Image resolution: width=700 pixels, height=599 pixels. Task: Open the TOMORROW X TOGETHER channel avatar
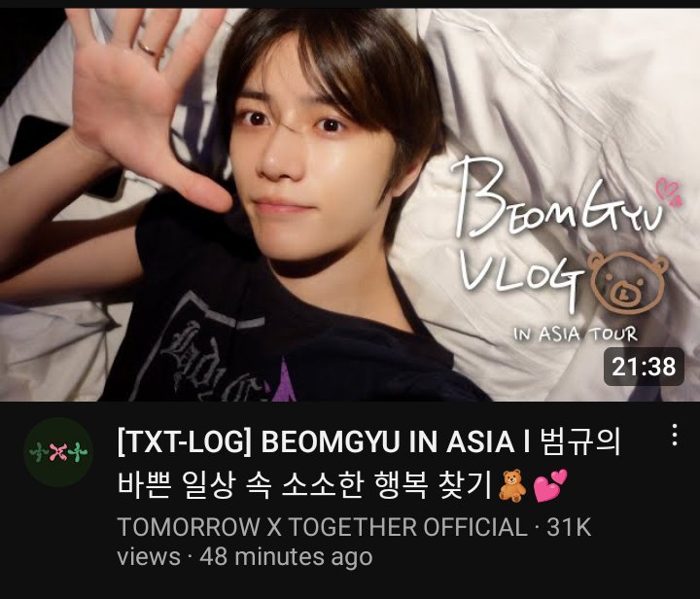click(x=58, y=452)
